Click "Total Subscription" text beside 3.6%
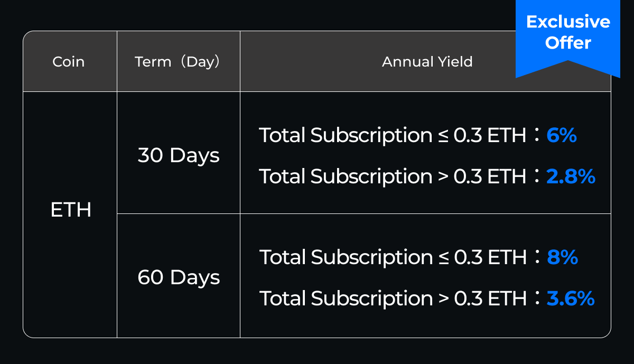Image resolution: width=634 pixels, height=364 pixels. 346,298
